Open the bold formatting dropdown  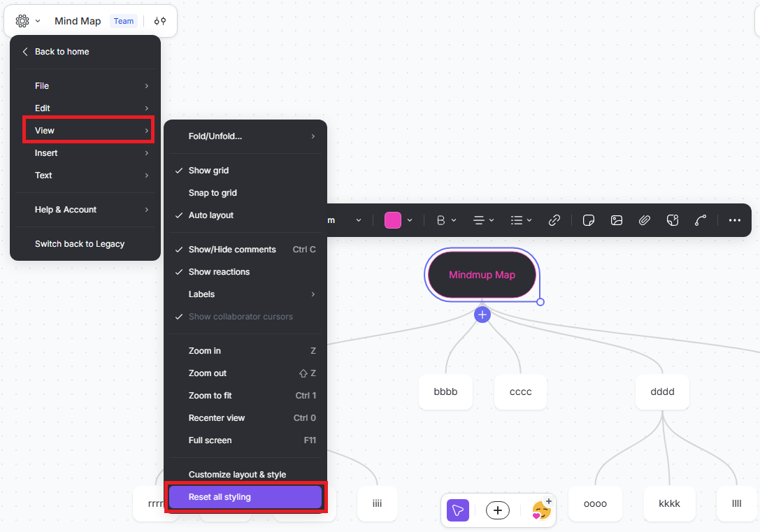click(x=445, y=220)
